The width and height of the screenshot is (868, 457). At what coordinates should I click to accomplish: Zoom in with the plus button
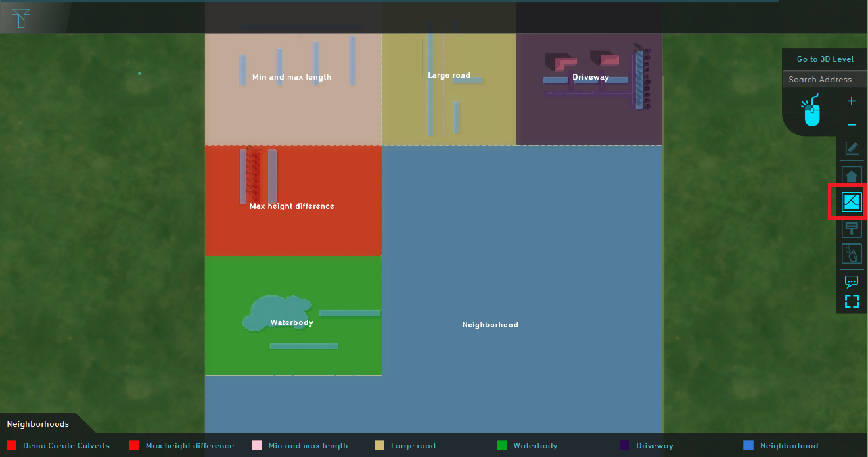point(851,101)
